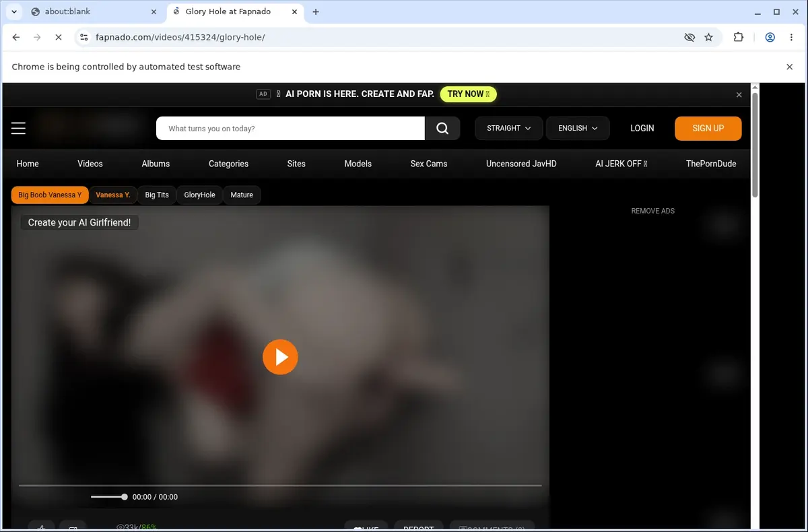The height and width of the screenshot is (532, 808).
Task: Open the hamburger menu icon
Action: tap(18, 128)
